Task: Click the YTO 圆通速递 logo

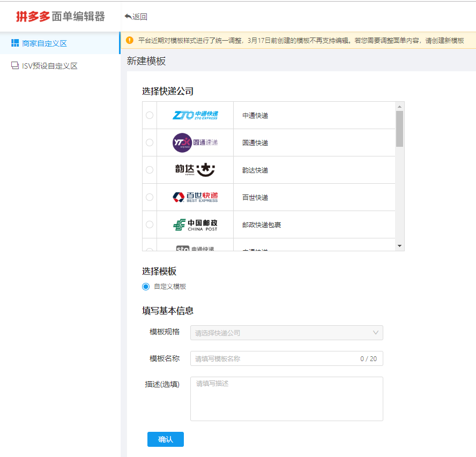Action: click(195, 143)
